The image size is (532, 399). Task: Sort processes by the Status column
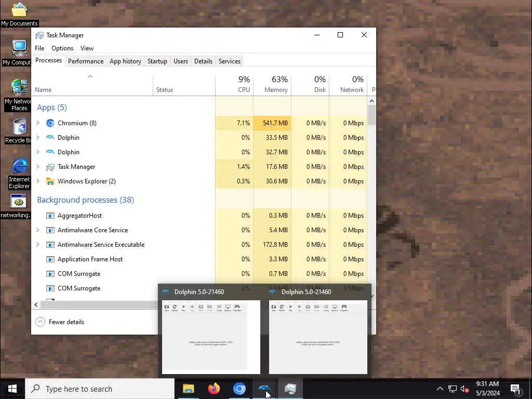(184, 85)
